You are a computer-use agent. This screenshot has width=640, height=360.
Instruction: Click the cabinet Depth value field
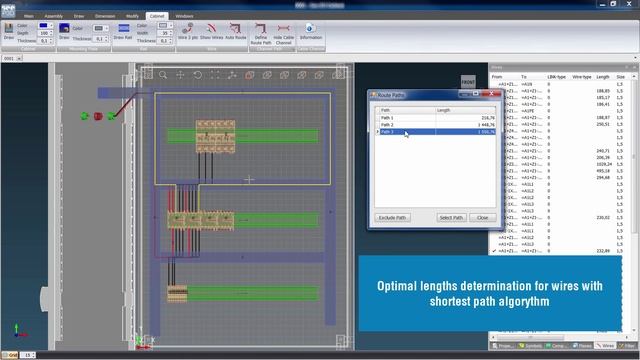[43, 33]
